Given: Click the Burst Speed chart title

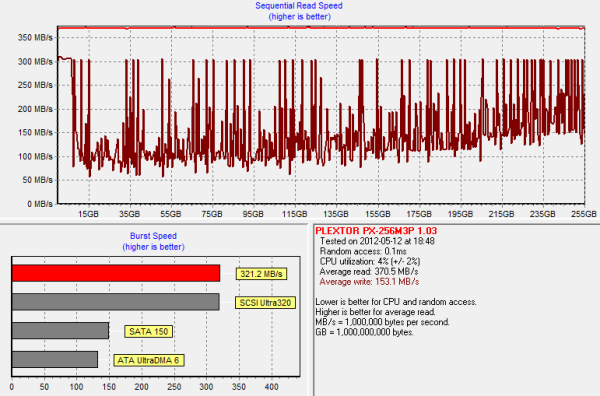Looking at the screenshot, I should (x=153, y=236).
